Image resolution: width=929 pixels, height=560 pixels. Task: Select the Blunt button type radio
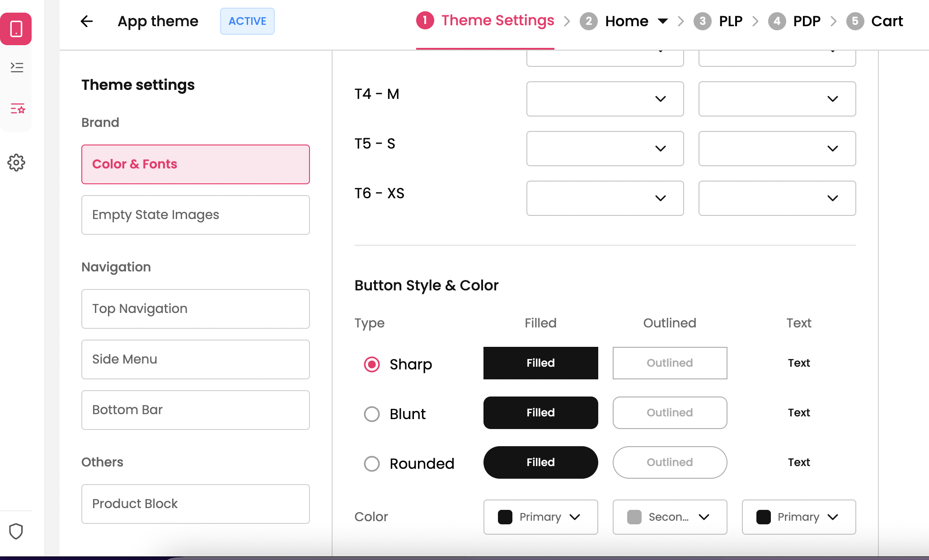click(x=372, y=414)
